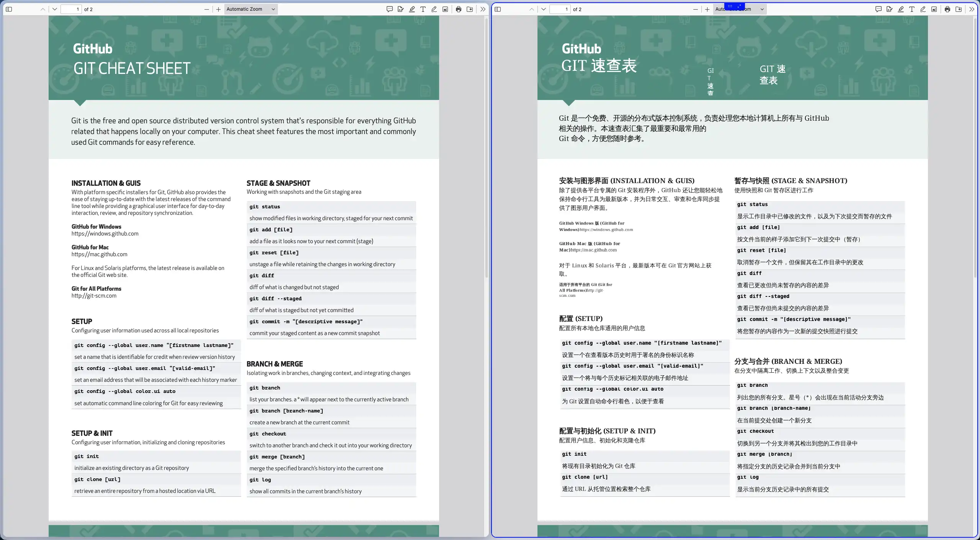Click the Add Text tool in English PDF toolbar
Screen dimensions: 980x540
point(423,9)
